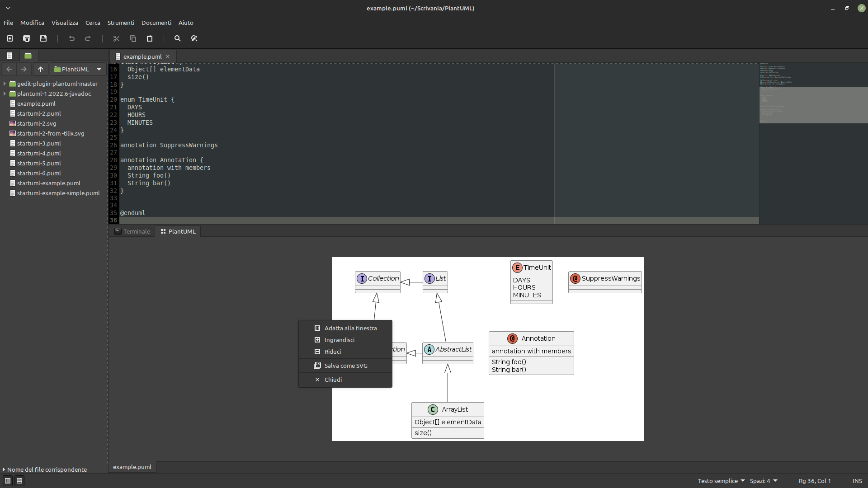The width and height of the screenshot is (868, 488).
Task: Toggle INS insert mode indicator
Action: point(857,481)
